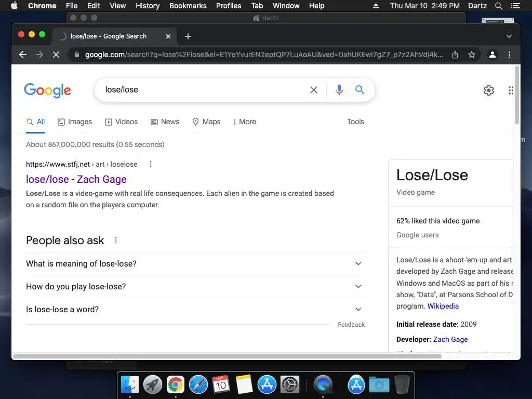
Task: Switch to the News tab
Action: [165, 122]
